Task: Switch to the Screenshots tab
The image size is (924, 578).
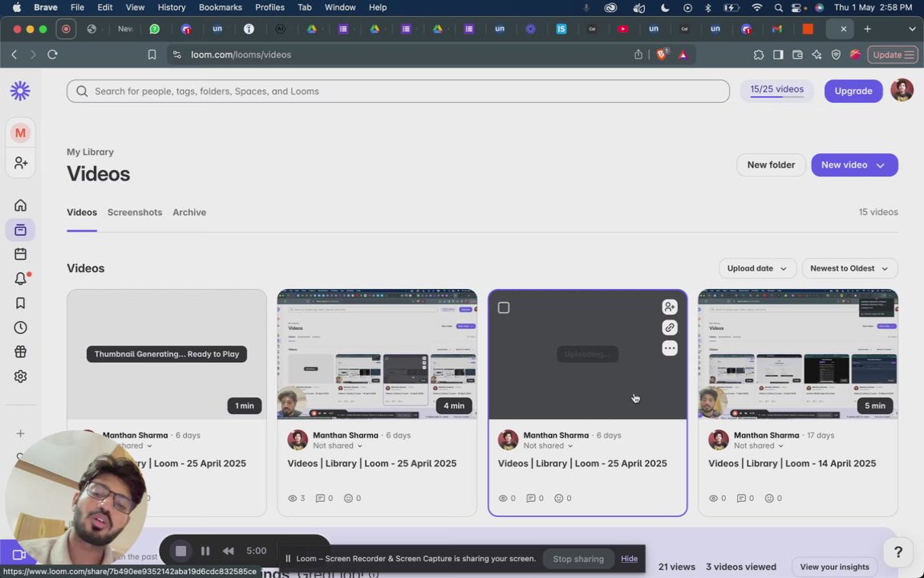Action: pos(135,212)
